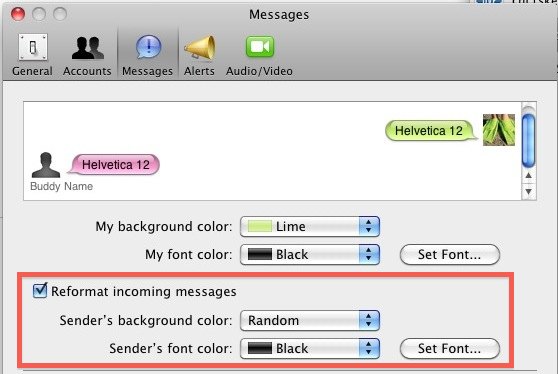The height and width of the screenshot is (374, 558).
Task: Click Set Font button for my font
Action: coord(450,254)
